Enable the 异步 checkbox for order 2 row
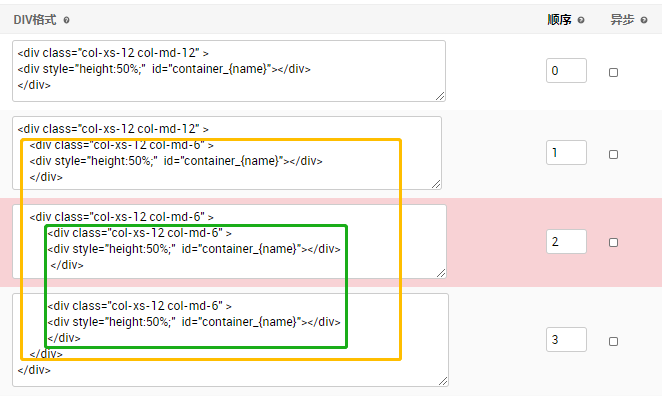 click(x=613, y=242)
